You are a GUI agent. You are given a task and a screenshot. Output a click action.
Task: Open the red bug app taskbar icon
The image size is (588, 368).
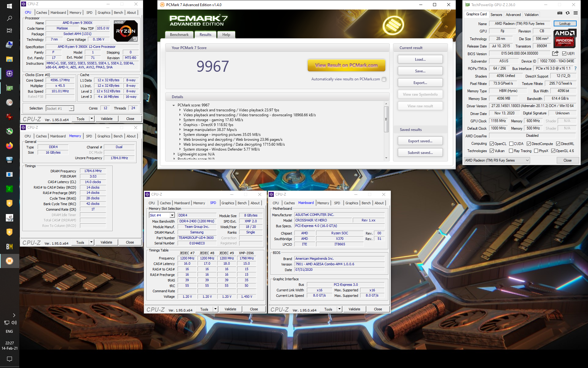pyautogui.click(x=9, y=117)
